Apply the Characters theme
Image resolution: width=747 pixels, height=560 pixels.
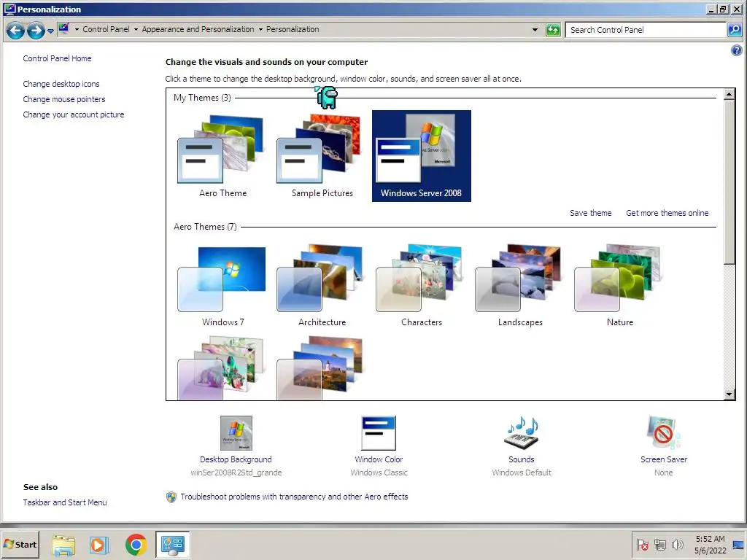click(421, 285)
